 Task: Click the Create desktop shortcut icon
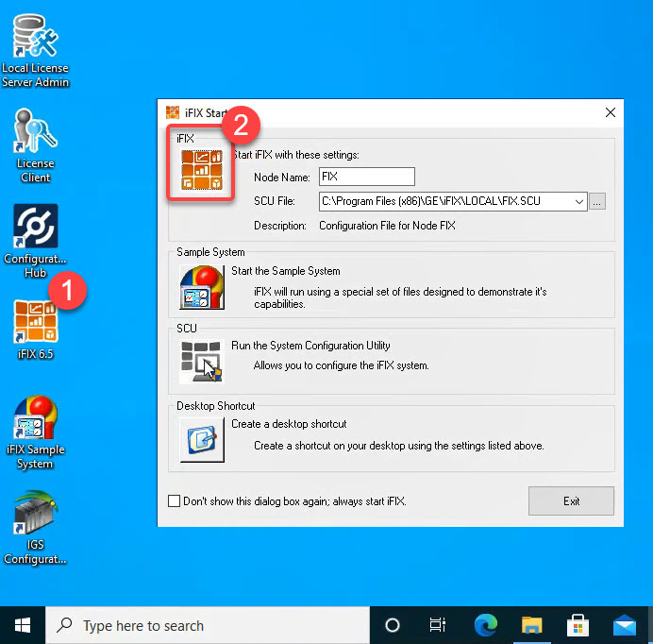click(x=202, y=440)
